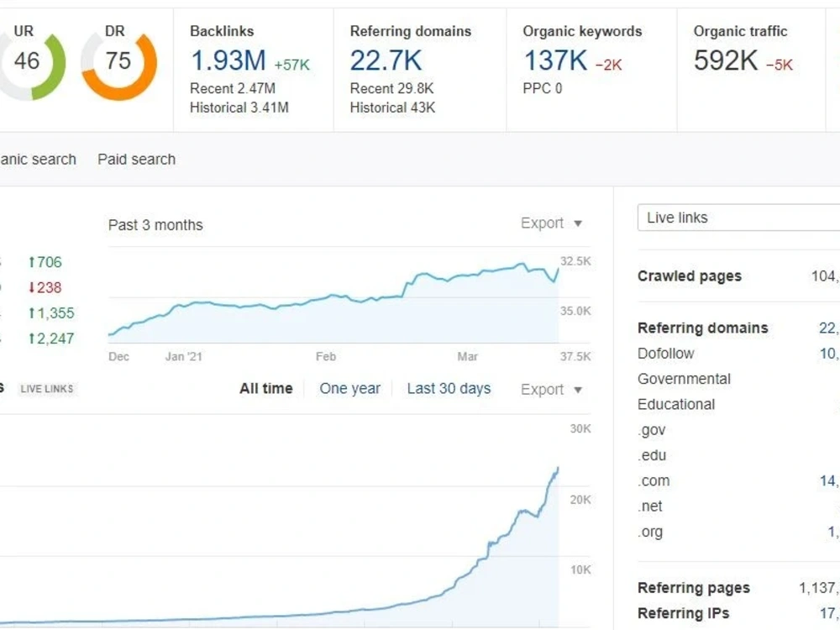
Task: Click Historical 43K under Referring domains
Action: 392,108
